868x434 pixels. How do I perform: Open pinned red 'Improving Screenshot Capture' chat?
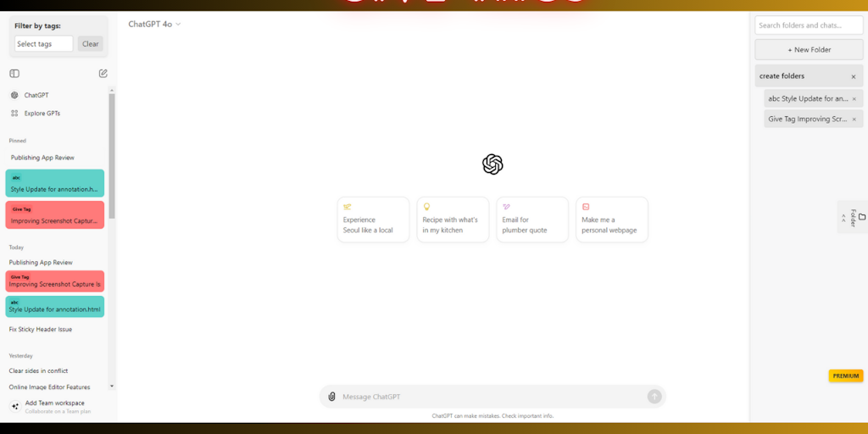pyautogui.click(x=55, y=214)
